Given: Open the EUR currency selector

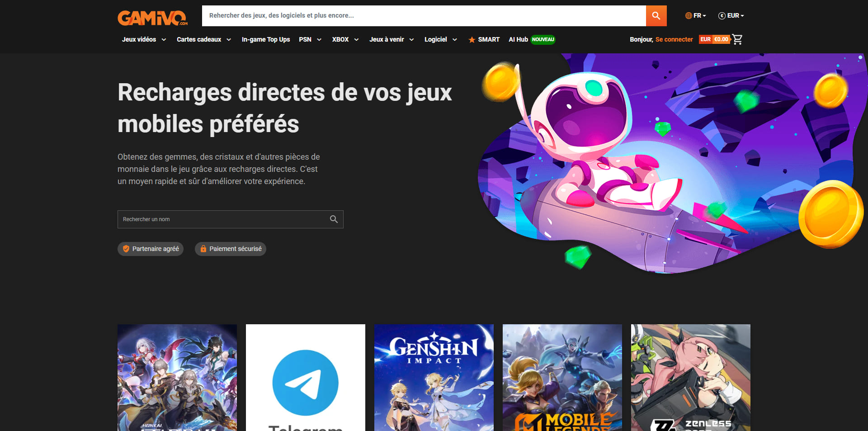Looking at the screenshot, I should [731, 16].
